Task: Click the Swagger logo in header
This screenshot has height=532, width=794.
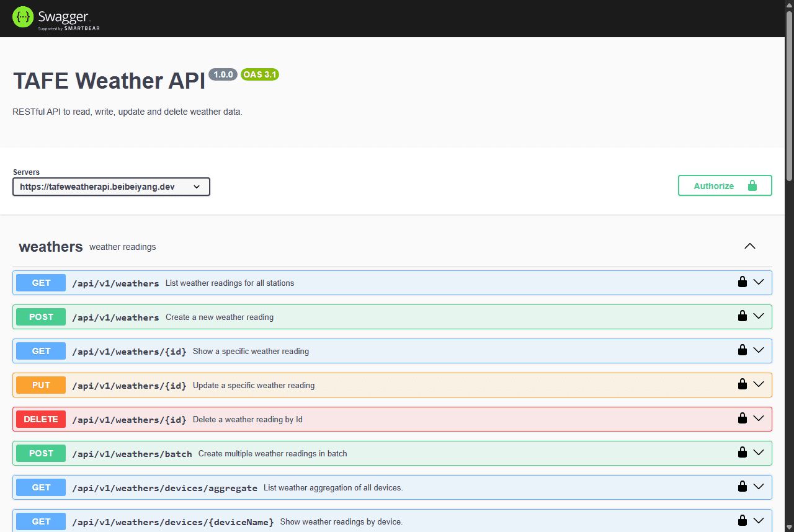Action: coord(56,18)
